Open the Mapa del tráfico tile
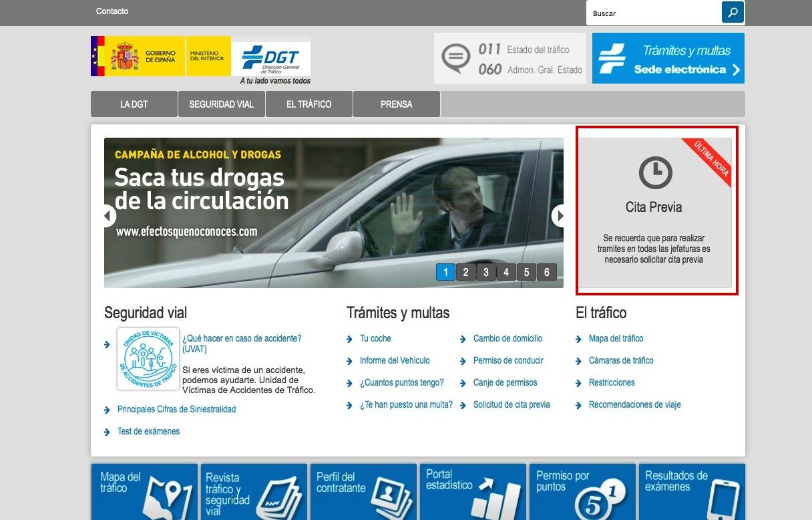The height and width of the screenshot is (520, 812). pos(144,491)
